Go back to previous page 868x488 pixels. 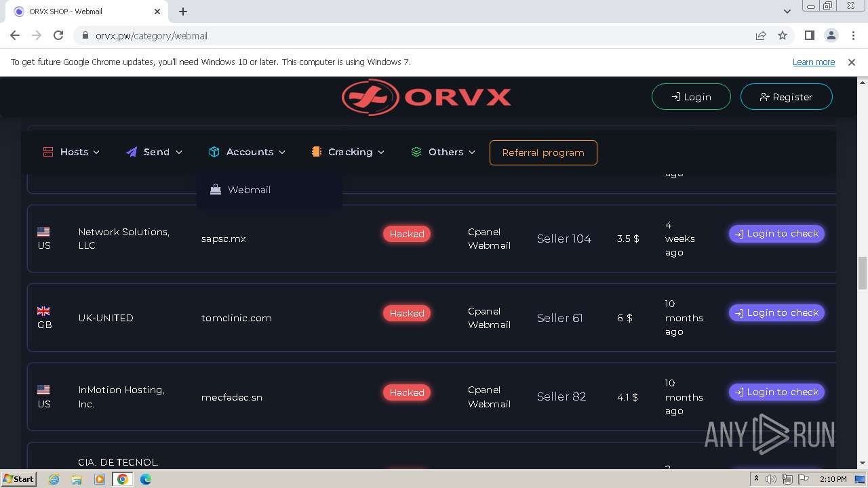coord(15,35)
